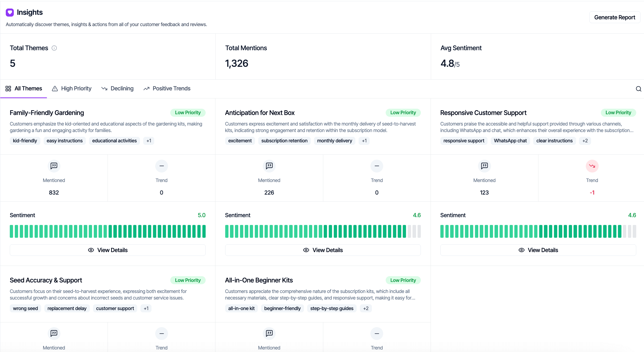Click the eye icon on Responsive Customer Support View Details
644x352 pixels.
522,250
